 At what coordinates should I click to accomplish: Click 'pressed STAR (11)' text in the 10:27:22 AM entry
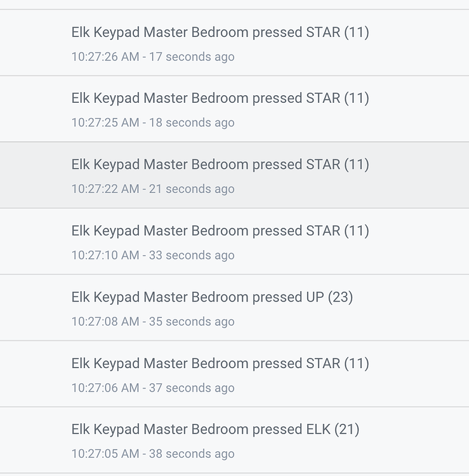(x=310, y=164)
